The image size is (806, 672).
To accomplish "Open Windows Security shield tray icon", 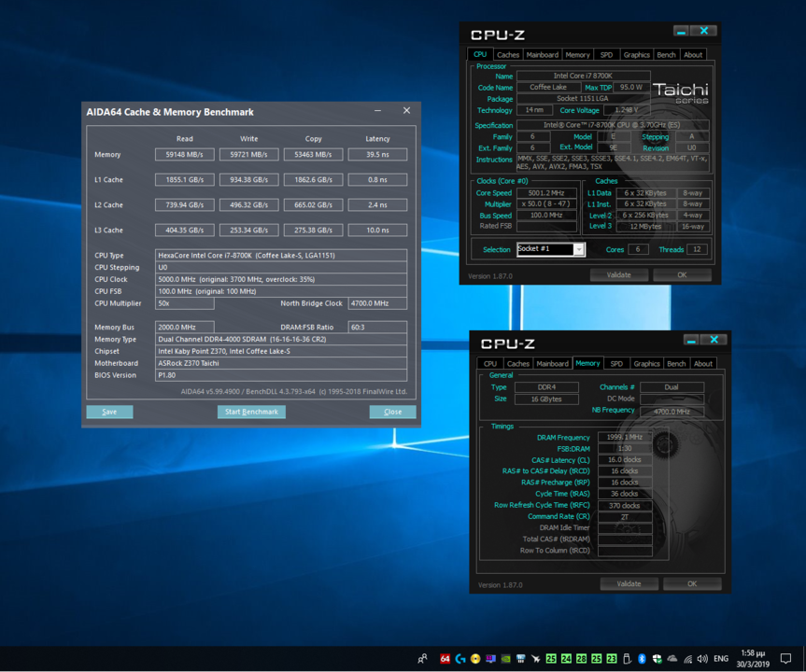I will (657, 659).
